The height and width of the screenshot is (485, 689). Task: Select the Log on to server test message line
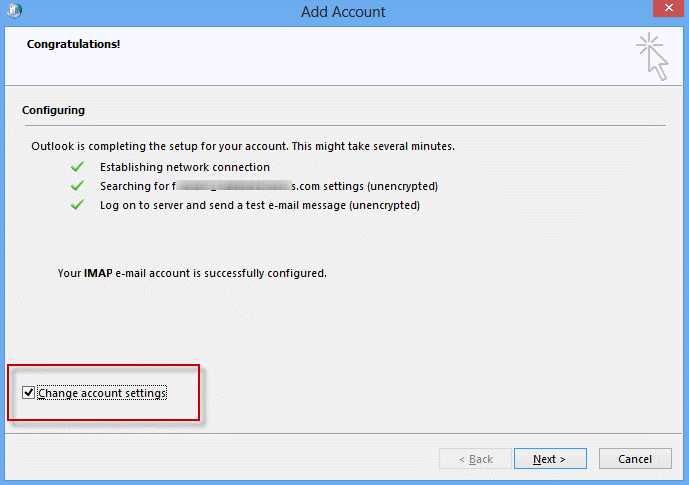coord(260,205)
